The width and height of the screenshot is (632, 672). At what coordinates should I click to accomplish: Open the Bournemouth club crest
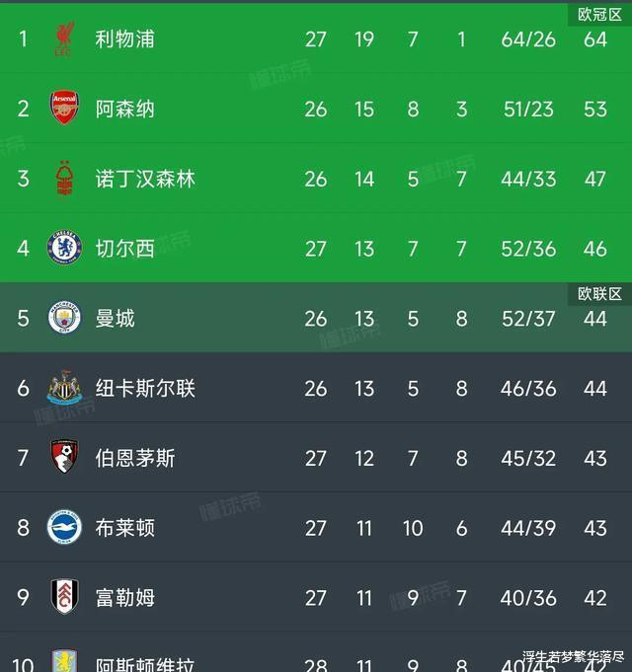65,457
